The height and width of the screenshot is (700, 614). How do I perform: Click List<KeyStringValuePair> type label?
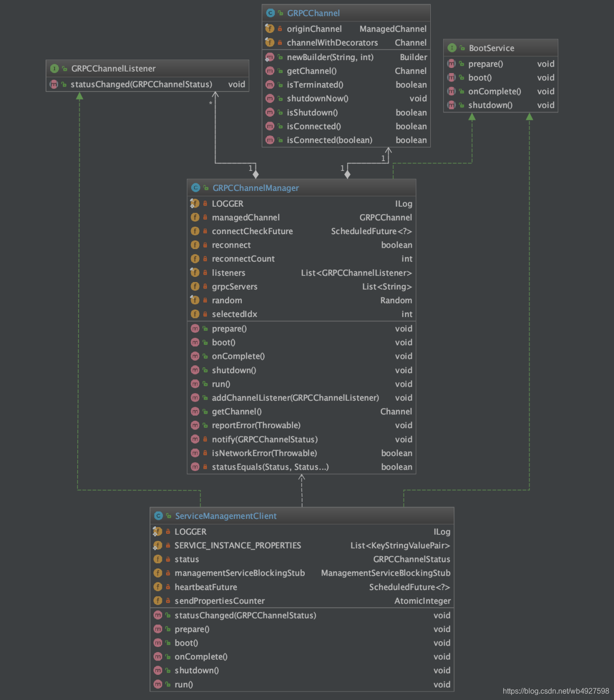[400, 545]
